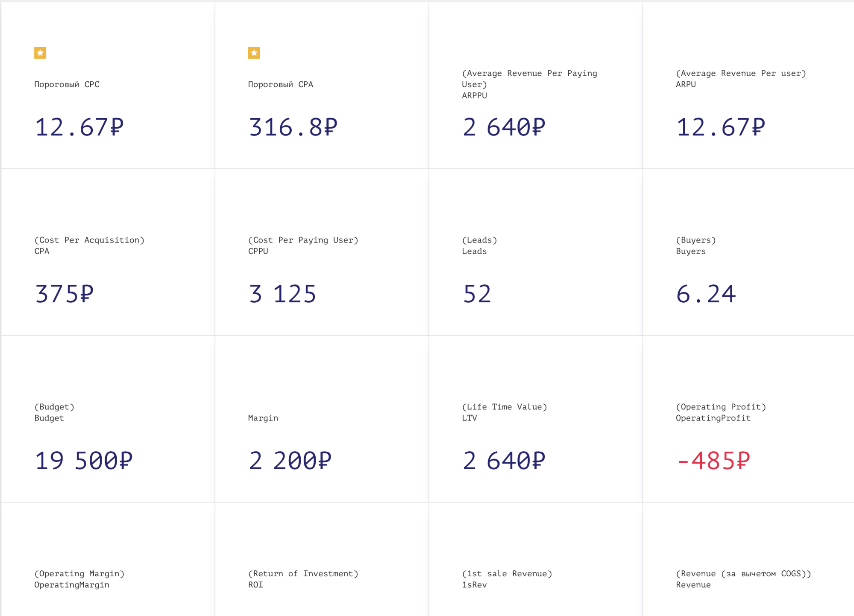The width and height of the screenshot is (854, 616).
Task: Click the ARPU value 12.67₽
Action: [x=721, y=127]
